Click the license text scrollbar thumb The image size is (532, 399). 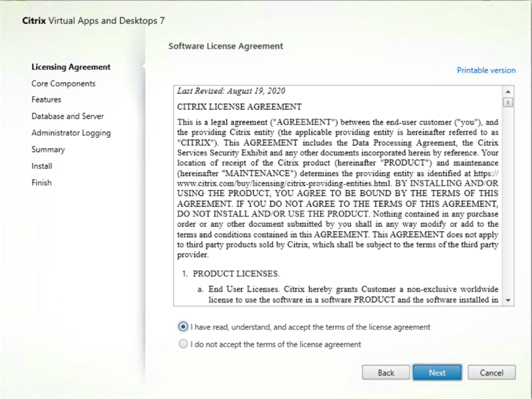click(508, 102)
